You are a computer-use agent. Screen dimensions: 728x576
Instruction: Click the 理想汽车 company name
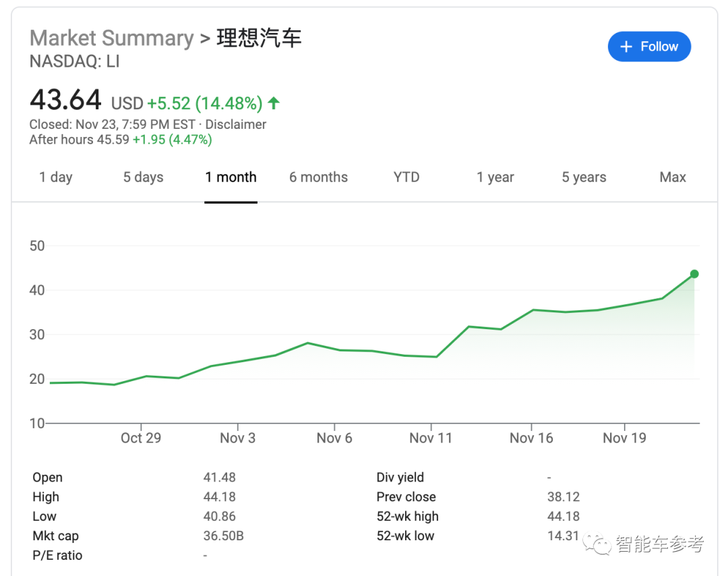click(259, 38)
